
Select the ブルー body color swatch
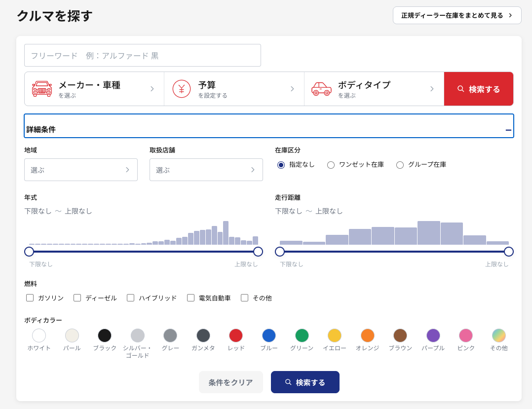[268, 335]
